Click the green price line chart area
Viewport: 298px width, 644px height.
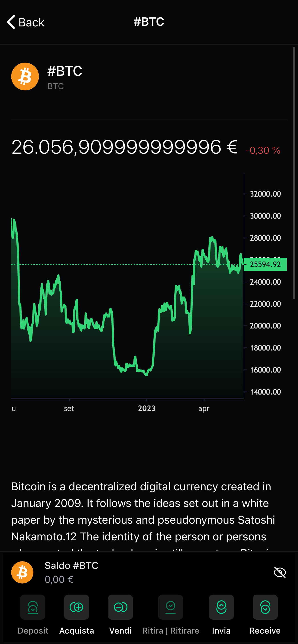tap(127, 309)
